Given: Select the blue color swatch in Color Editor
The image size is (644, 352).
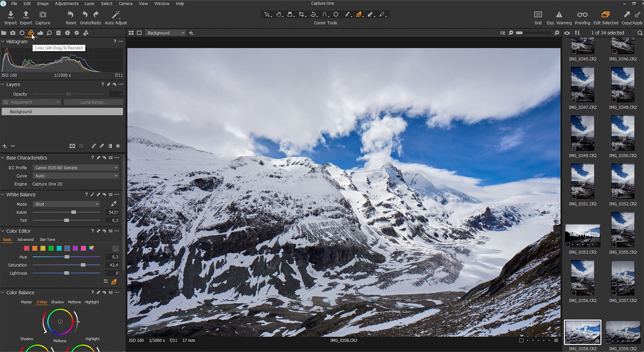Looking at the screenshot, I should point(67,248).
